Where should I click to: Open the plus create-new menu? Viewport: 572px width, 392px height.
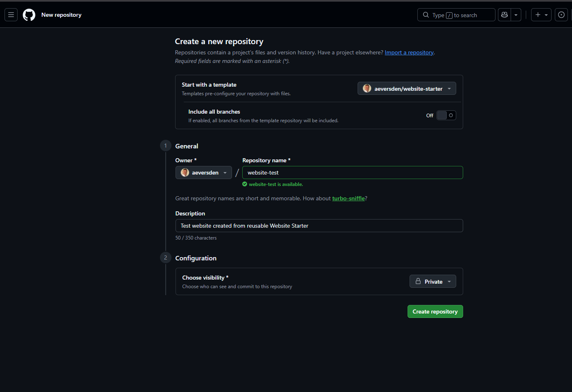[x=541, y=15]
